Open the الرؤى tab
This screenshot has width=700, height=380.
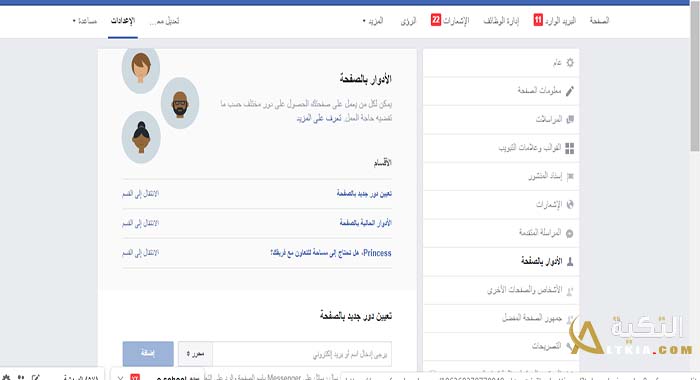click(x=408, y=21)
